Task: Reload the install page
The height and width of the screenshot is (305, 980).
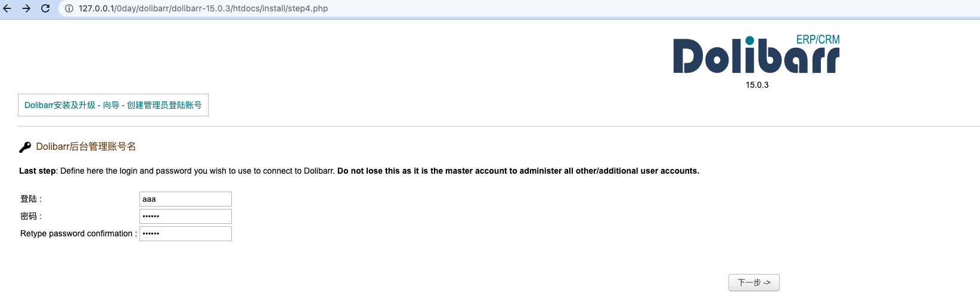Action: pyautogui.click(x=45, y=8)
